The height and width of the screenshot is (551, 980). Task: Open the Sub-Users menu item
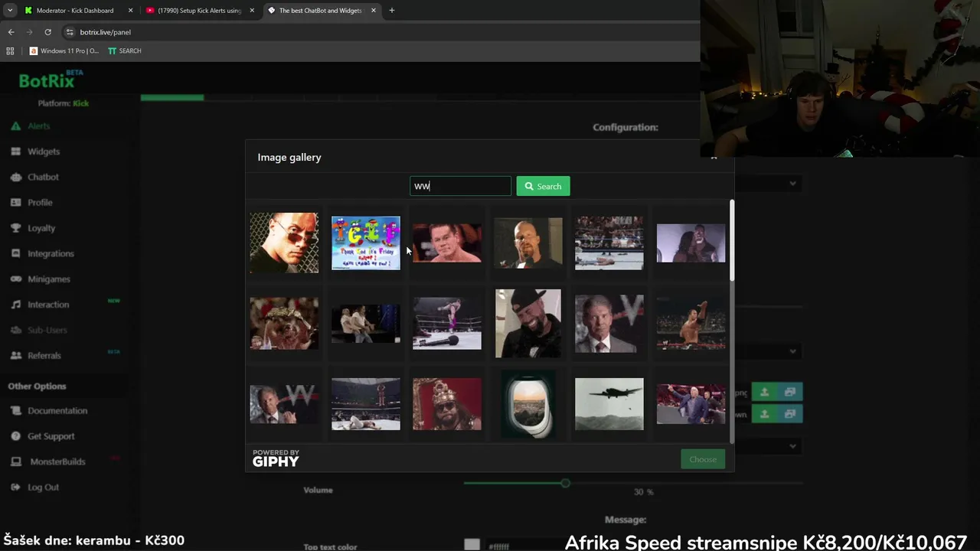(47, 330)
